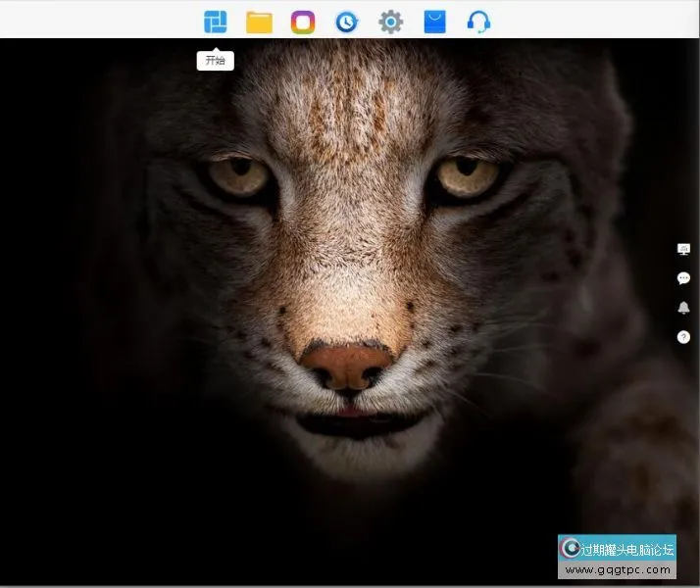
Task: Open the headset customer support app
Action: tap(478, 22)
